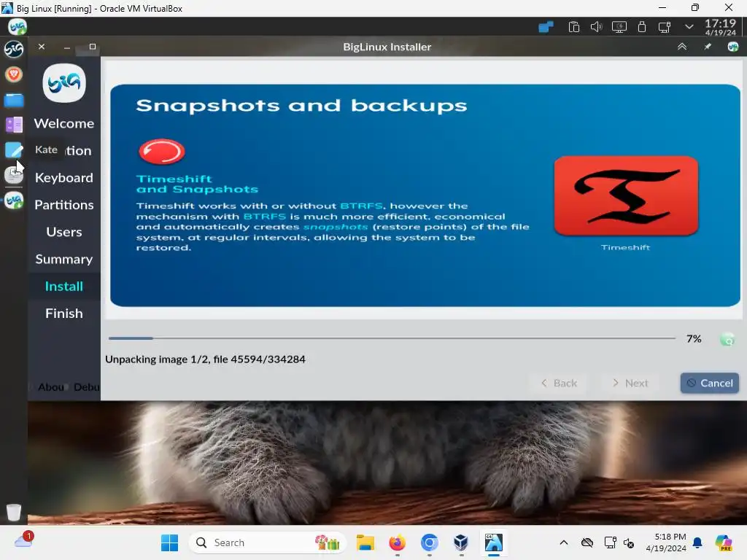
Task: Click the snapshots link text in the slide
Action: tap(336, 227)
